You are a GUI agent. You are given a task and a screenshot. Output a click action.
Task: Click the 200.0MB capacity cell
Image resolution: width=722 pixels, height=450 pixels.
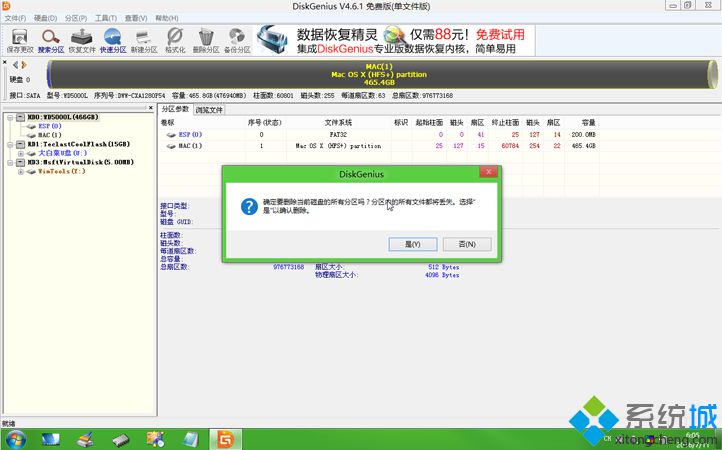pos(583,134)
